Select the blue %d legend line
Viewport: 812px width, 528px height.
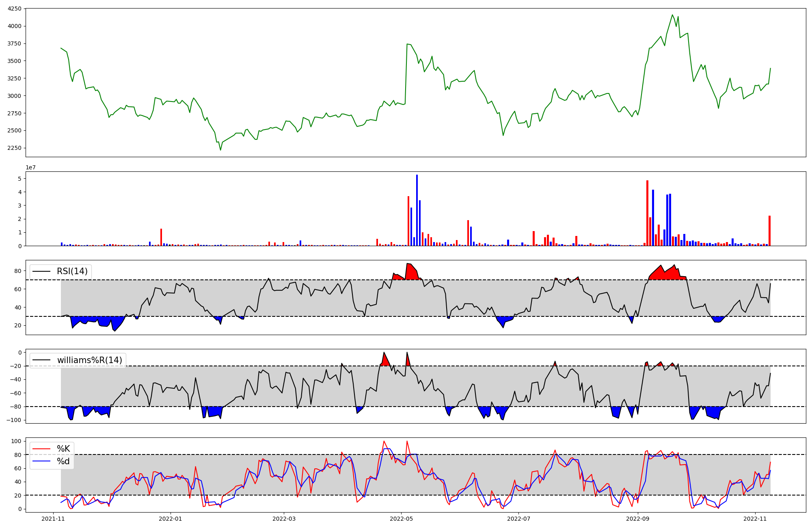click(x=41, y=461)
